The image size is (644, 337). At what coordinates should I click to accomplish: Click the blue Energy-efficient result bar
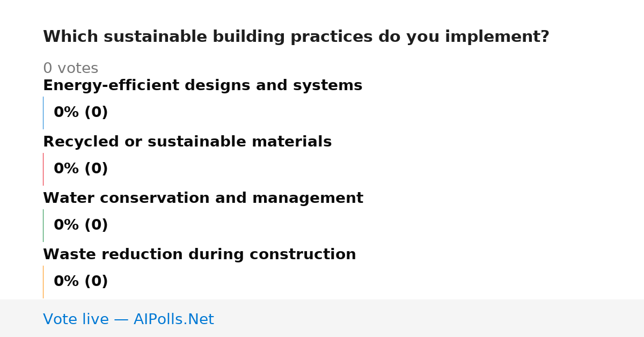click(43, 113)
